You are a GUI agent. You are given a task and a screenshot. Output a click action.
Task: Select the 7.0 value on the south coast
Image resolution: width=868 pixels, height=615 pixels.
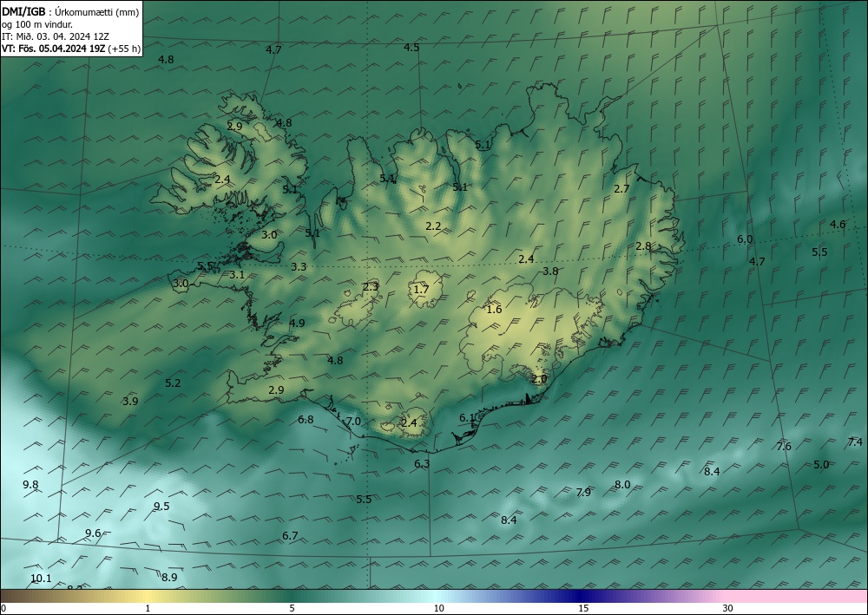click(x=353, y=422)
